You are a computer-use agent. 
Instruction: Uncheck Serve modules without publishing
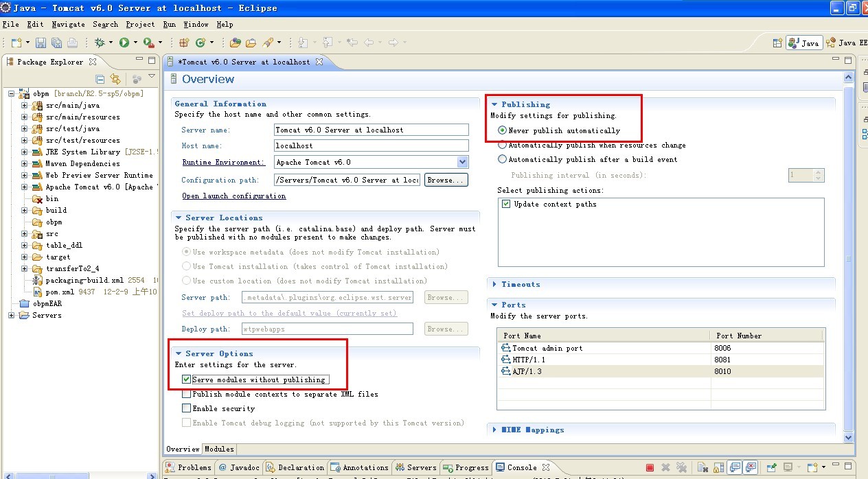pyautogui.click(x=186, y=379)
